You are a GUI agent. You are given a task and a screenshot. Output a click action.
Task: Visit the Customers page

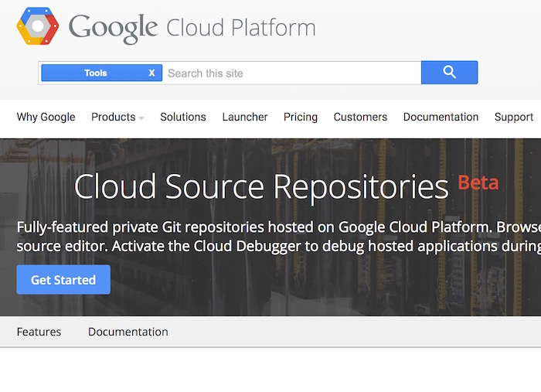(360, 117)
